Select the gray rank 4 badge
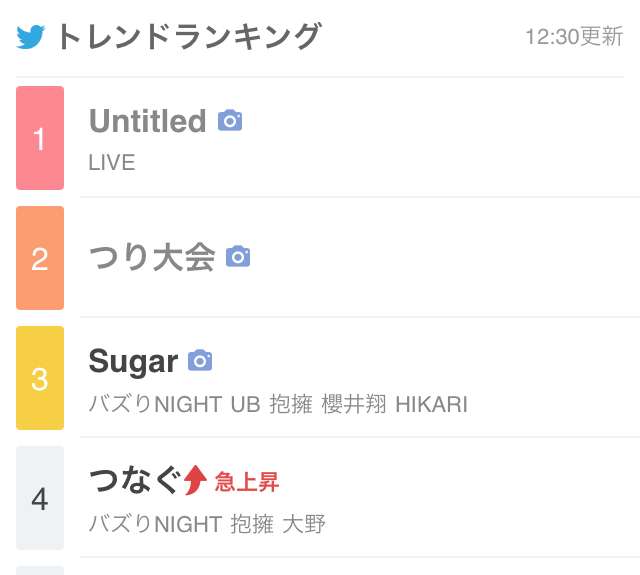 tap(40, 498)
